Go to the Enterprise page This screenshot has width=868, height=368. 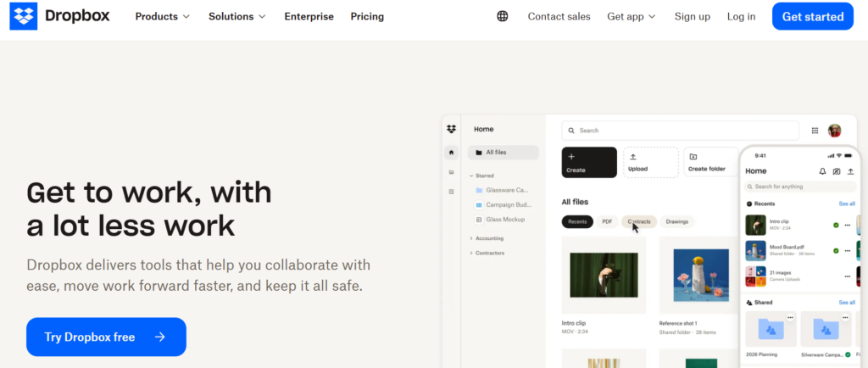click(x=309, y=16)
